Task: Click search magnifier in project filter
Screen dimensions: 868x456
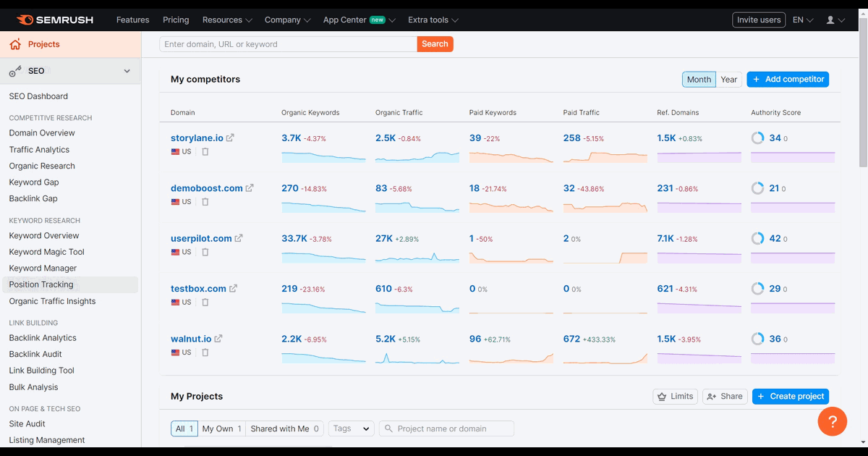Action: pyautogui.click(x=388, y=428)
